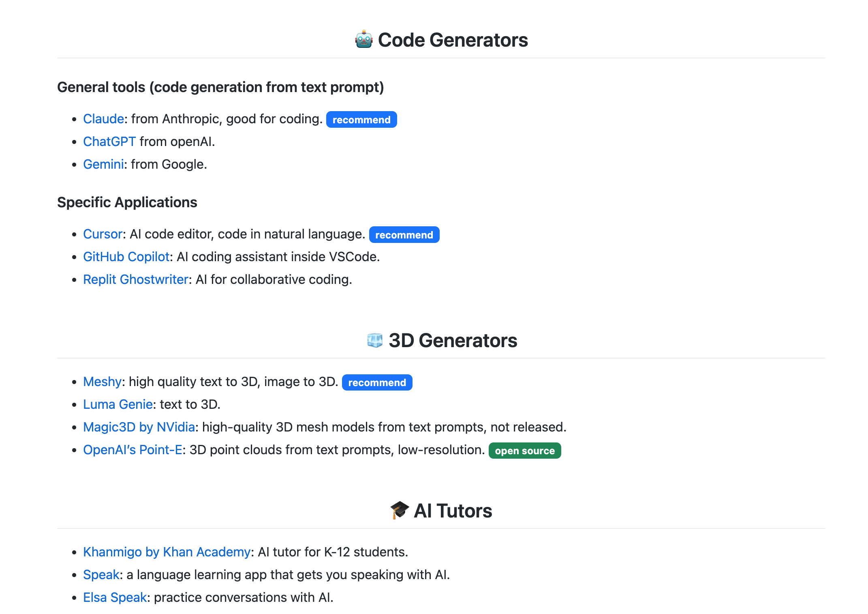Visit the OpenAI's Point-E link
The width and height of the screenshot is (868, 614).
pos(133,450)
